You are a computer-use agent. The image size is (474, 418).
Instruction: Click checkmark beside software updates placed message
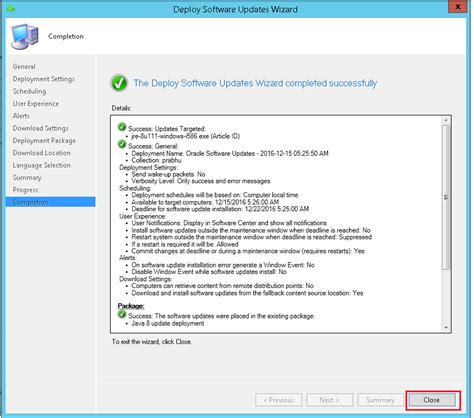(122, 314)
